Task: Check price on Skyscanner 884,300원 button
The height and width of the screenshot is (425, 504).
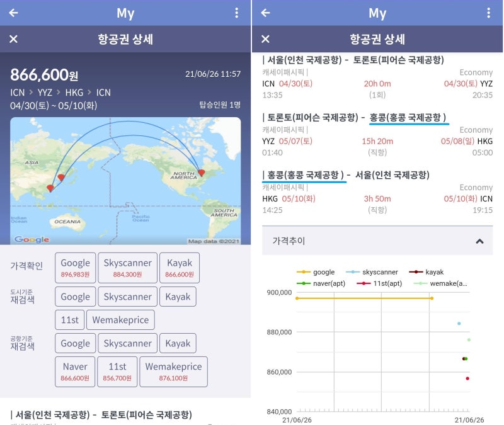Action: coord(127,268)
